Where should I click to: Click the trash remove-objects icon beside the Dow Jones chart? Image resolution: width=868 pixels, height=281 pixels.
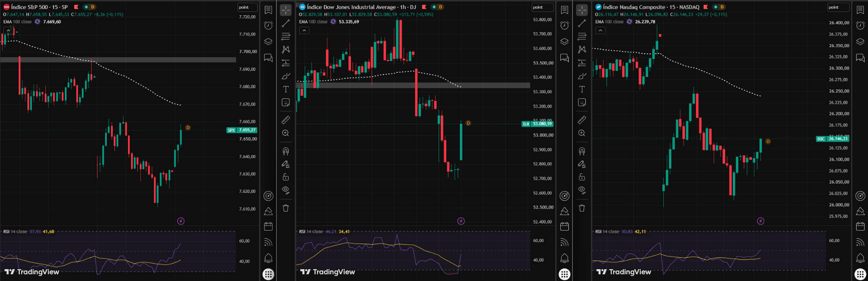[286, 208]
